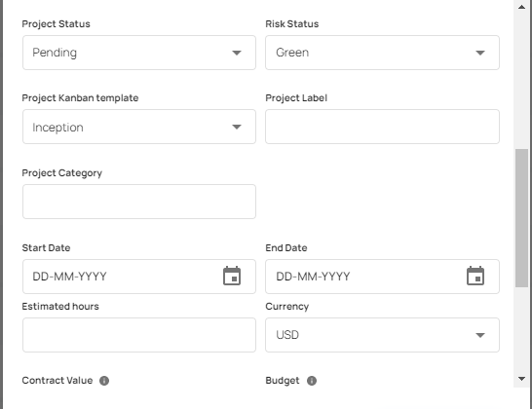Image resolution: width=532 pixels, height=409 pixels.
Task: Click the Risk Status dropdown arrow
Action: [480, 53]
